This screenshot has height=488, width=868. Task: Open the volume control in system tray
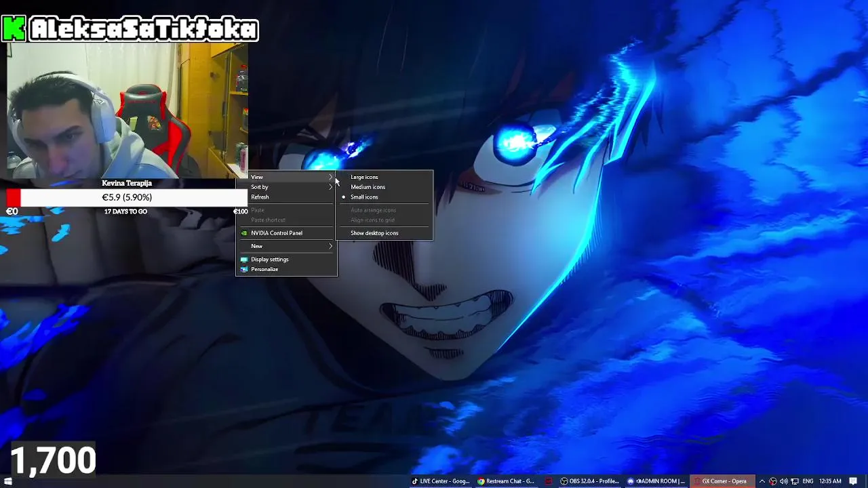click(784, 481)
